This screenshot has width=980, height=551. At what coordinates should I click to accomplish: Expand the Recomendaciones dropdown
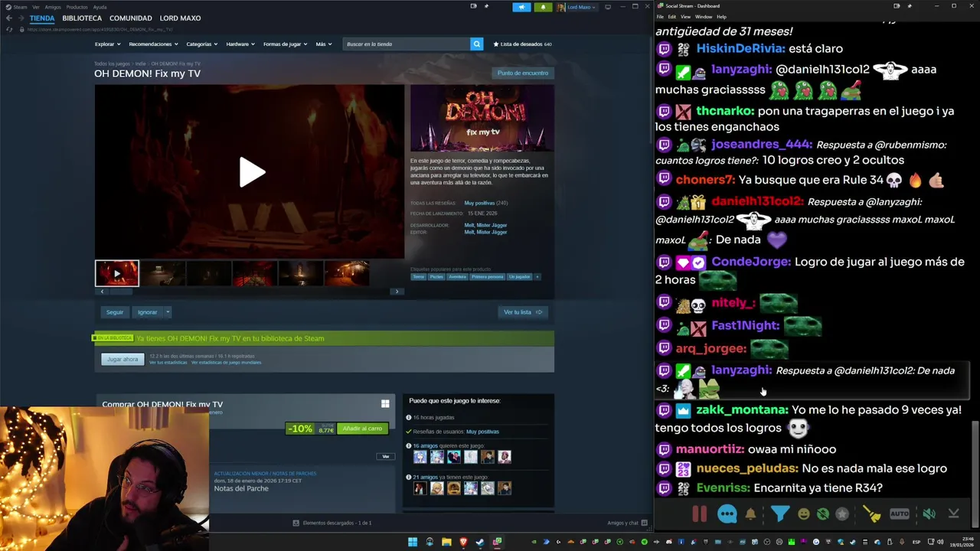[153, 44]
